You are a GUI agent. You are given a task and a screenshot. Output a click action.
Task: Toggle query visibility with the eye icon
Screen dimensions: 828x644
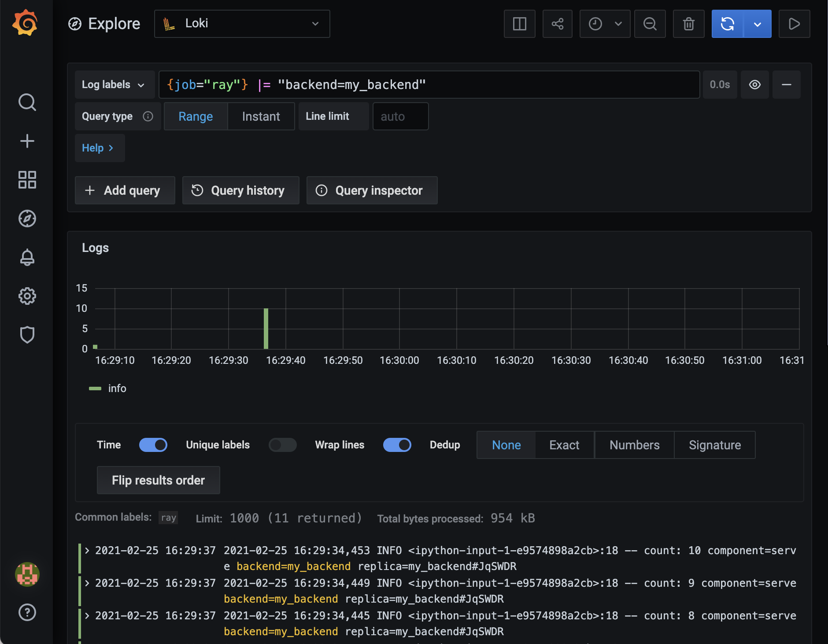pos(755,85)
